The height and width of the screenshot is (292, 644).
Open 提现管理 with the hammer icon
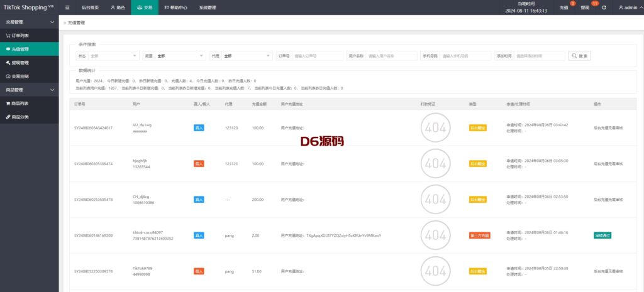click(x=29, y=63)
